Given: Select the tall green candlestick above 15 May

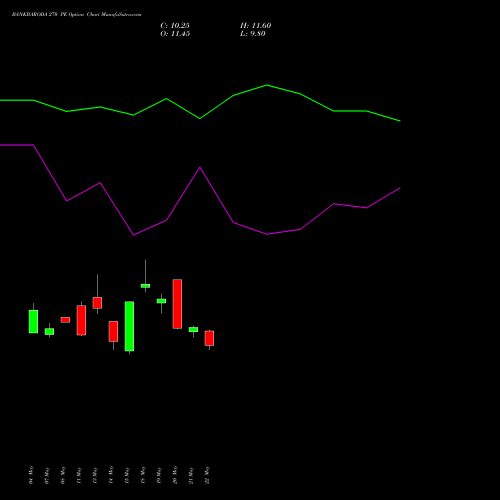Looking at the screenshot, I should 129,326.
